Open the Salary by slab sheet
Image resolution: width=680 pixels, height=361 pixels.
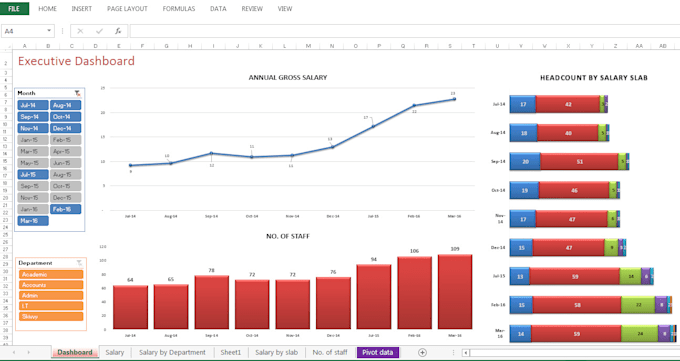[x=276, y=352]
